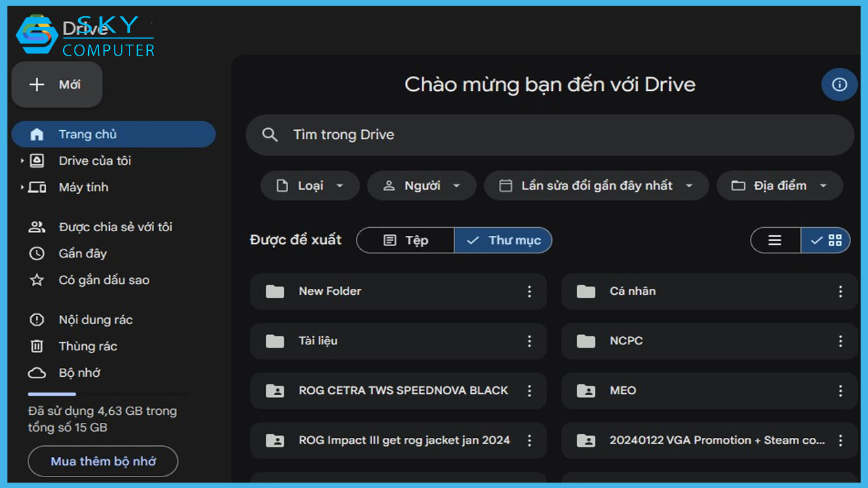Open the Cá nhân folder
868x488 pixels.
pos(709,291)
